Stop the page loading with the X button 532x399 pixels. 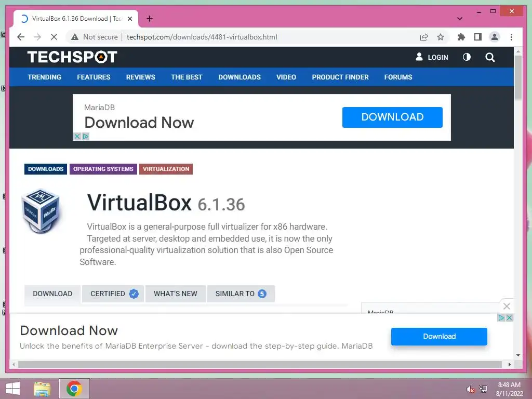(54, 37)
